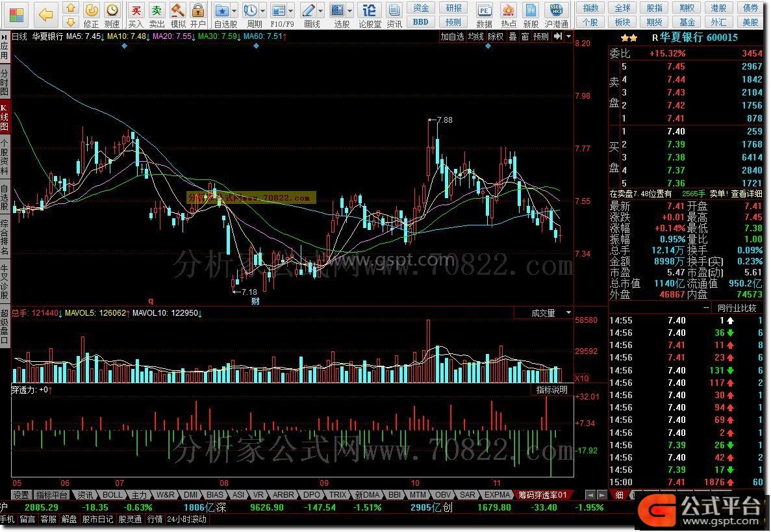This screenshot has width=771, height=532.
Task: Click the 买入 buy icon
Action: click(x=136, y=15)
